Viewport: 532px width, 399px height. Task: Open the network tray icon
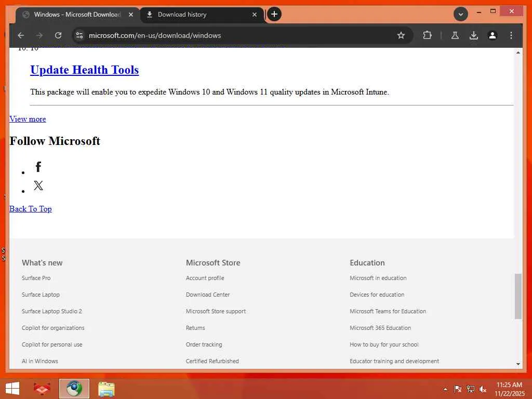pyautogui.click(x=470, y=389)
